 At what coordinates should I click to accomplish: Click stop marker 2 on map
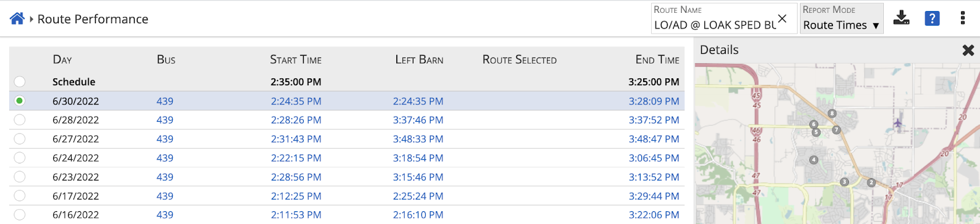(x=871, y=182)
